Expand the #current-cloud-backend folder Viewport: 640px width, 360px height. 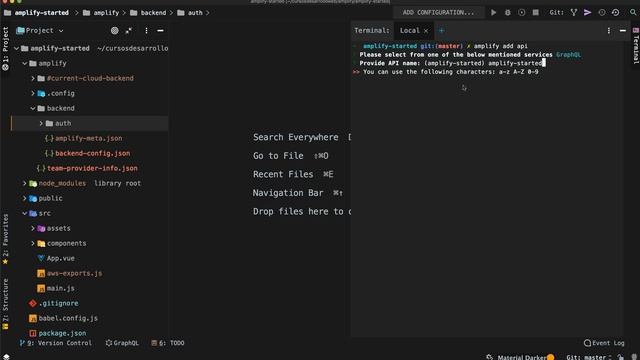click(x=33, y=78)
